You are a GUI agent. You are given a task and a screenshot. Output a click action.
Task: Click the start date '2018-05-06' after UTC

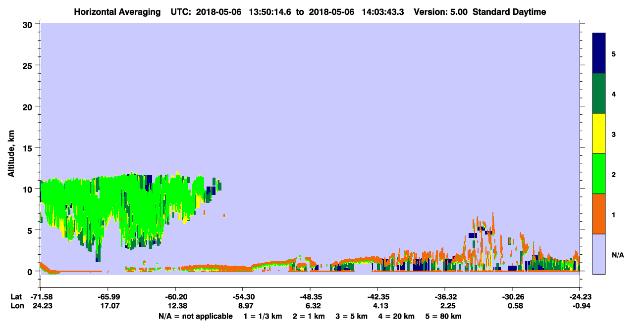[x=219, y=12]
